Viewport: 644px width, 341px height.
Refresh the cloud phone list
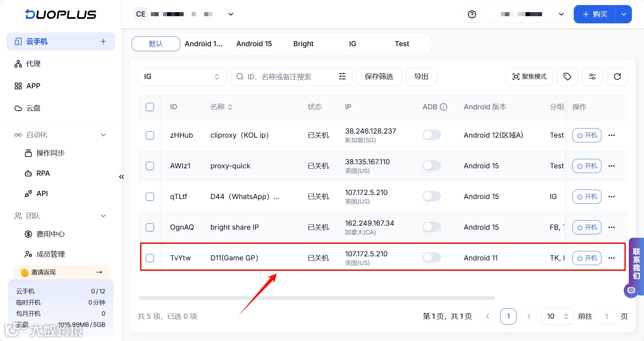click(617, 77)
